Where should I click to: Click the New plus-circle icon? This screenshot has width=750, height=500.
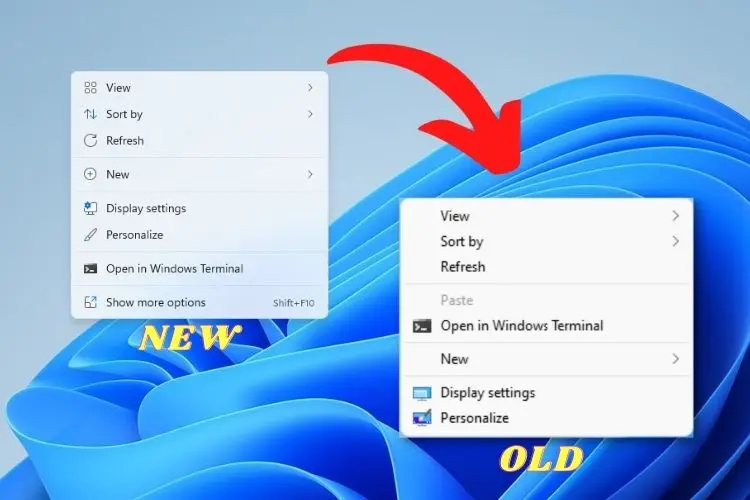[90, 174]
